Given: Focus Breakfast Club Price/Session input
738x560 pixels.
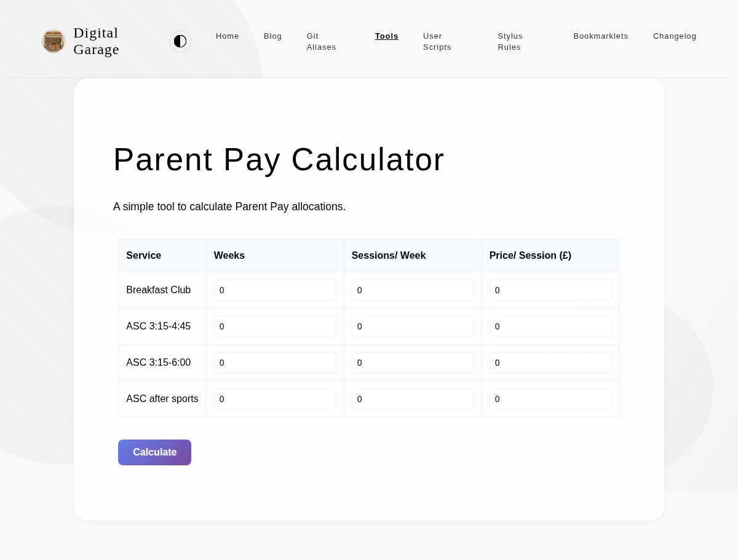Looking at the screenshot, I should click(x=550, y=290).
